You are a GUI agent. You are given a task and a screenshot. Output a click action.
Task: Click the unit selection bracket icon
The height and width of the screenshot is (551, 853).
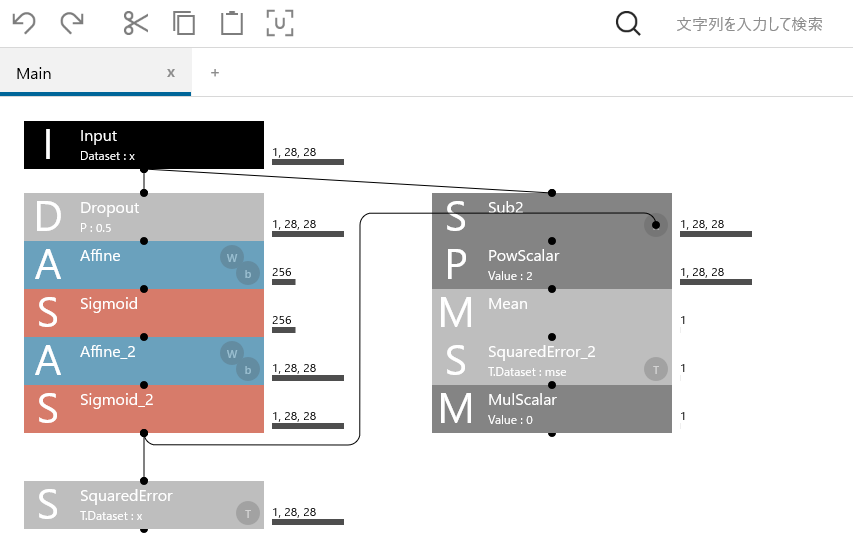pyautogui.click(x=280, y=24)
